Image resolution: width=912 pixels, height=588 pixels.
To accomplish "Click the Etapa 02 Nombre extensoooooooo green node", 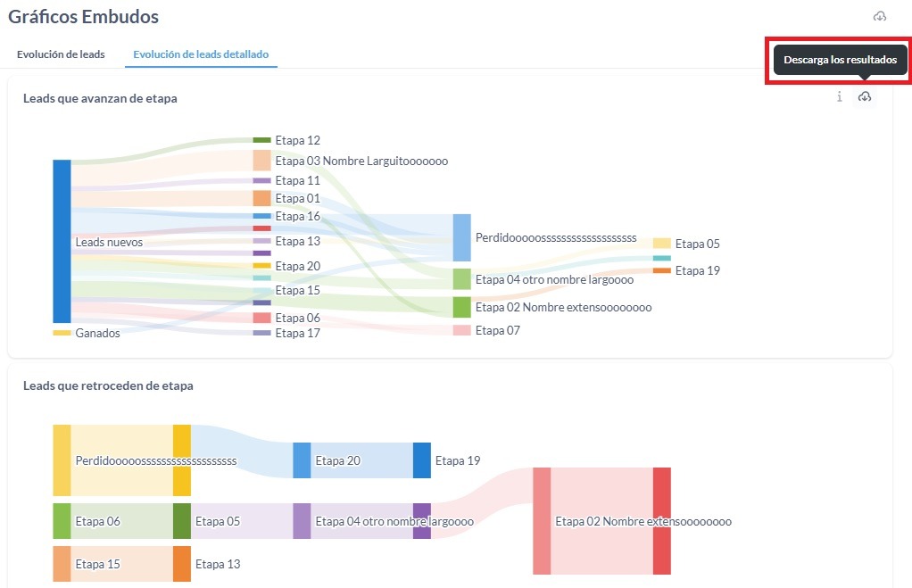I will coord(461,307).
